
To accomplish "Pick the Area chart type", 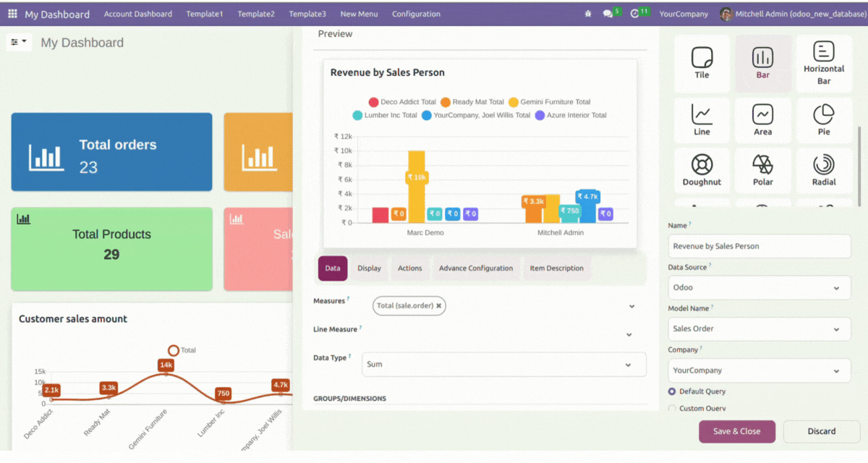I will pyautogui.click(x=762, y=119).
